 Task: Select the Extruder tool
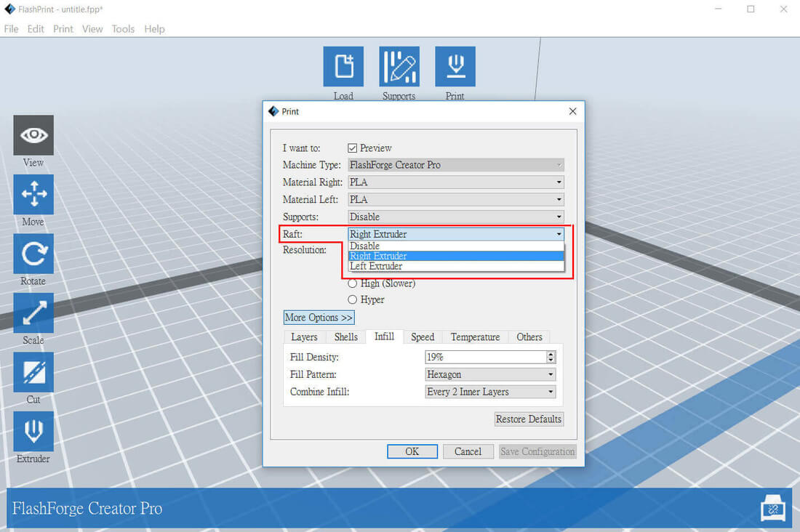[x=33, y=432]
